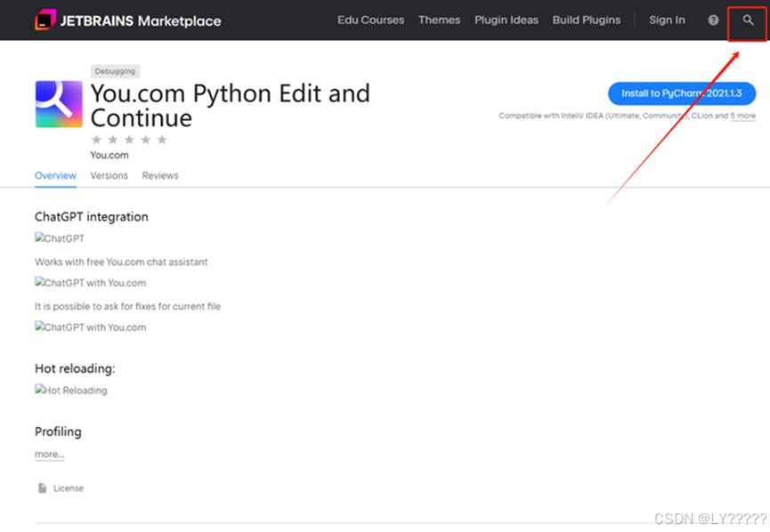This screenshot has height=532, width=770.
Task: Click the third rating star
Action: [x=129, y=140]
